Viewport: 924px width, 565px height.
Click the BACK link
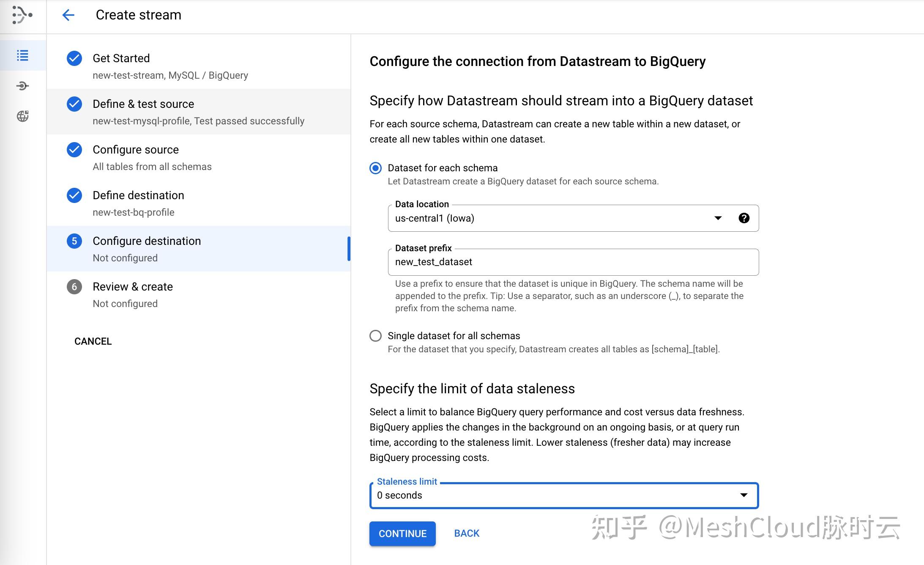click(466, 533)
